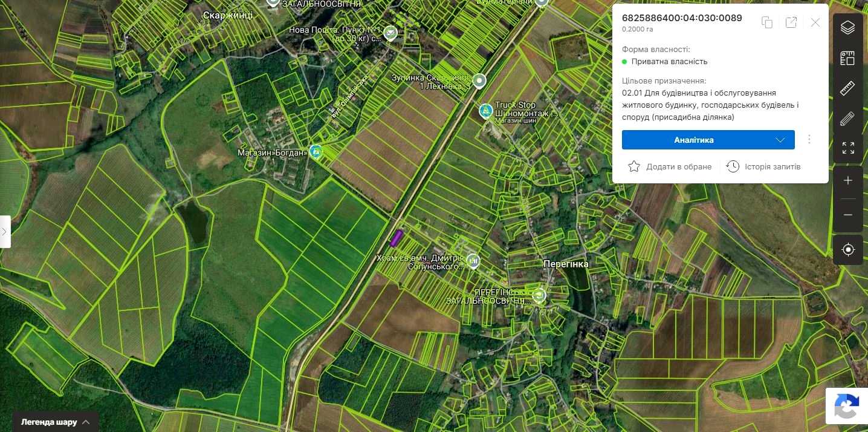This screenshot has height=432, width=868.
Task: Click the Truck Stop Шиномонтаж pin
Action: pos(485,111)
